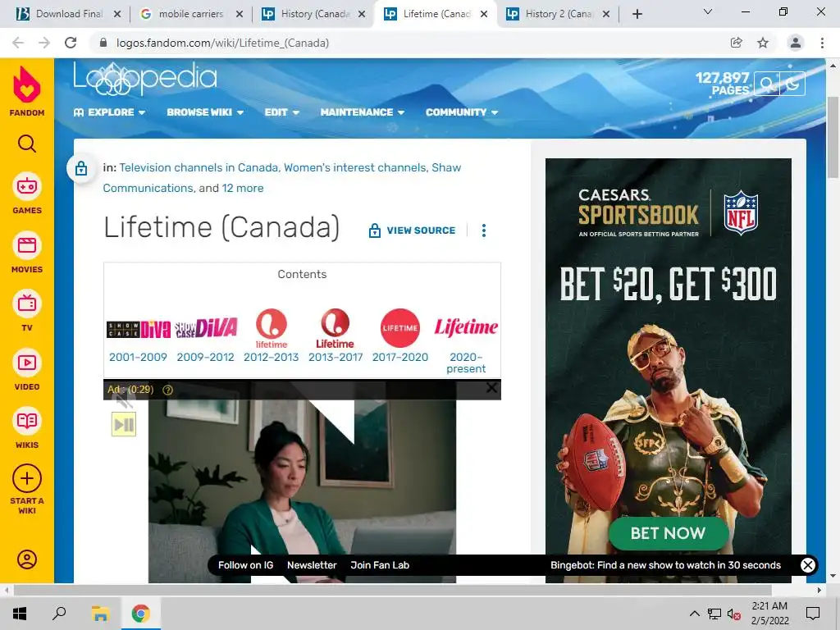Jump to the 2009–2012 logo section
The height and width of the screenshot is (630, 840).
[x=206, y=357]
